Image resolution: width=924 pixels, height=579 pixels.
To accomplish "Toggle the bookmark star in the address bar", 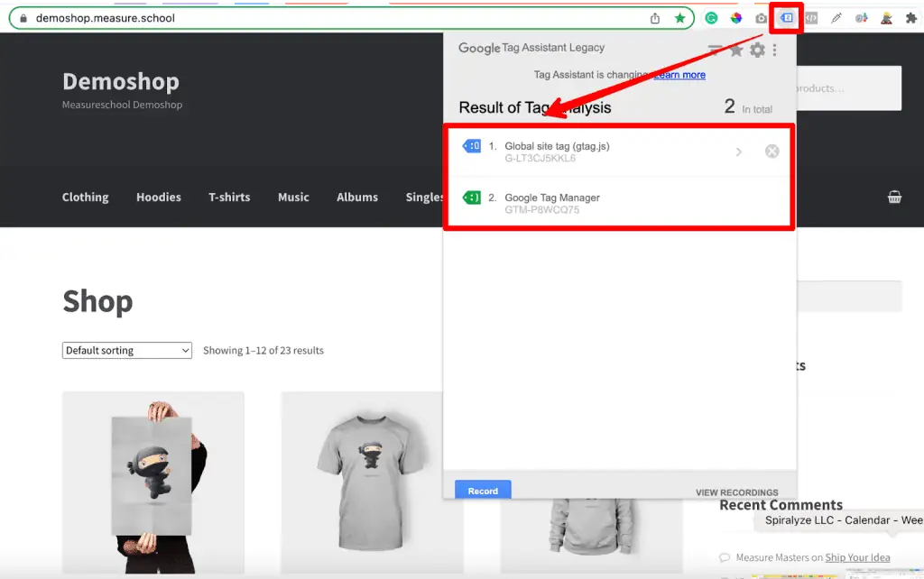I will pos(680,17).
